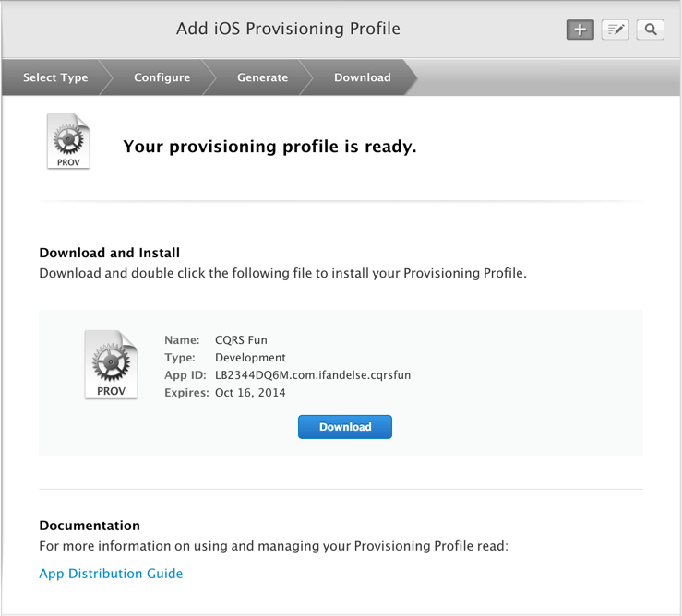
Task: Click the double-click install instruction sentence
Action: (x=282, y=274)
